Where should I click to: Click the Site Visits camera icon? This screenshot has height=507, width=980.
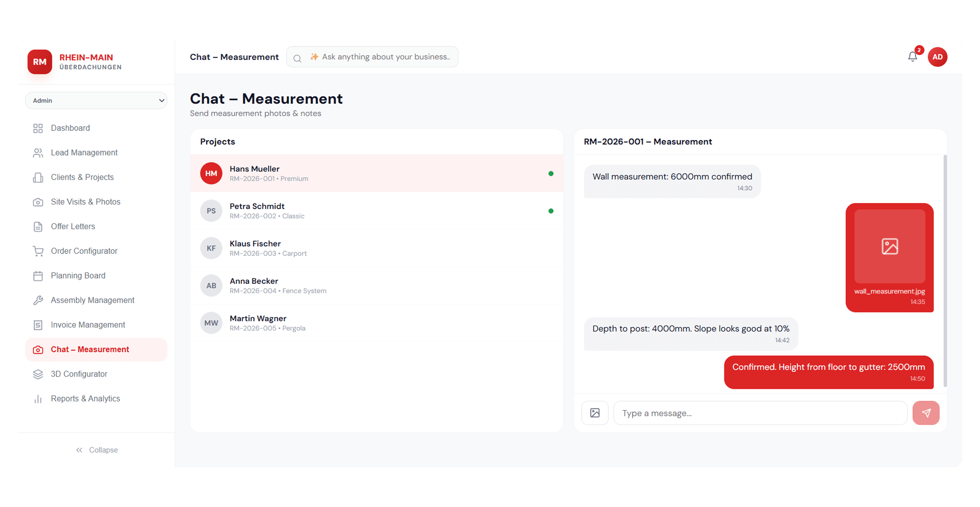click(38, 202)
